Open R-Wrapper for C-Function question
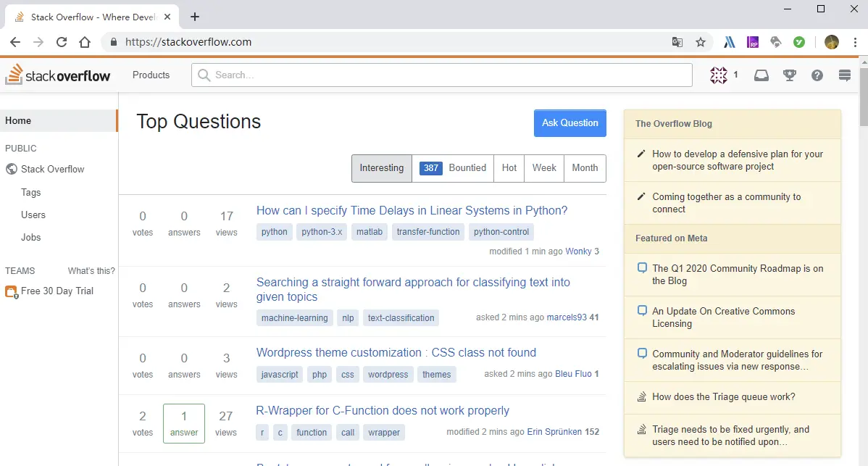This screenshot has width=868, height=466. coord(382,411)
